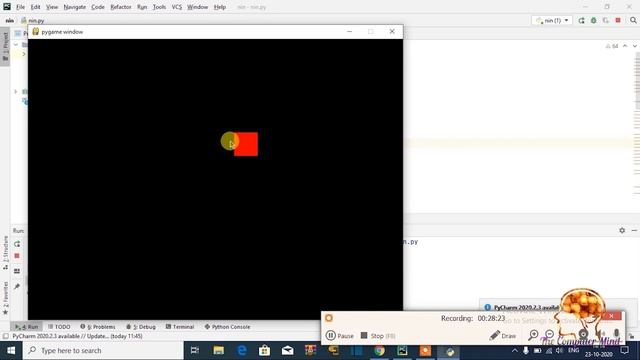Click the red square in pygame window
The width and height of the screenshot is (640, 360).
246,144
